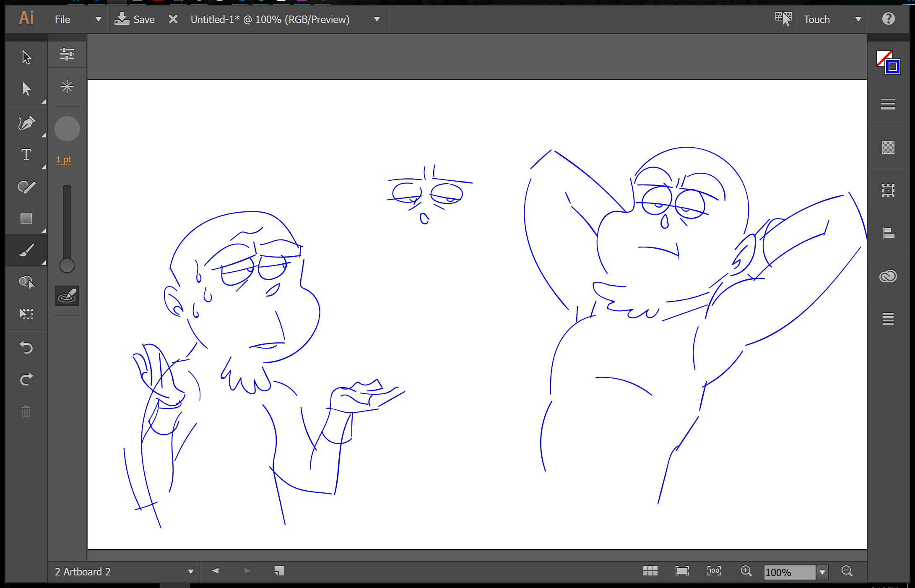Image resolution: width=915 pixels, height=588 pixels.
Task: Select the Rectangle shape tool
Action: click(x=26, y=219)
